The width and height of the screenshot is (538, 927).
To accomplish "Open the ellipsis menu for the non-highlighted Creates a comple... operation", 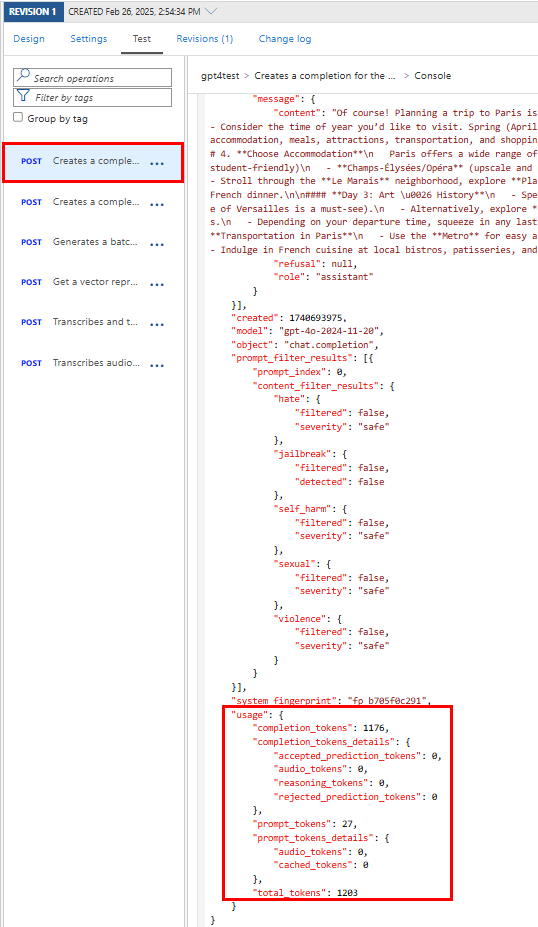I will point(157,205).
